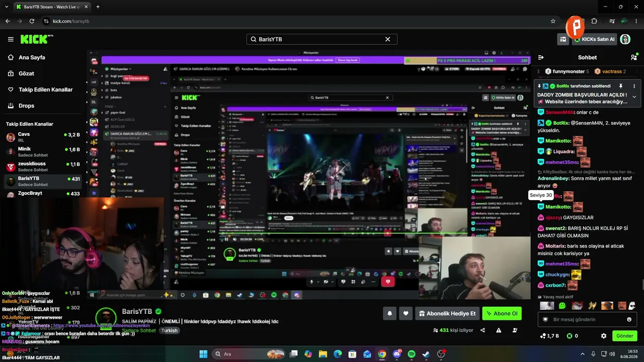This screenshot has width=644, height=362.
Task: Show the chat users list
Action: click(633, 57)
